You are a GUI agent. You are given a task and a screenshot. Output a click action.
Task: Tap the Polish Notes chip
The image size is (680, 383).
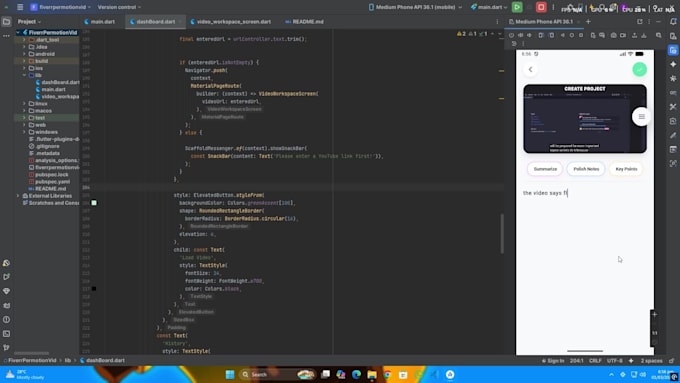point(586,169)
